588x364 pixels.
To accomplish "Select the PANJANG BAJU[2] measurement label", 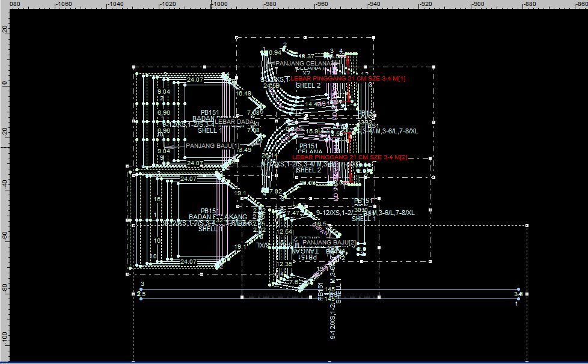I will point(329,243).
